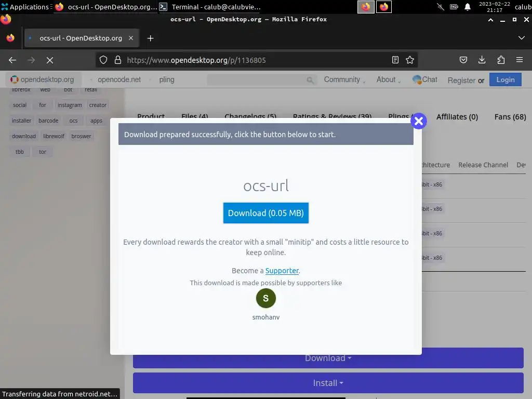Screen dimensions: 532x399
Task: Expand the purple Install dropdown button
Action: (x=328, y=383)
